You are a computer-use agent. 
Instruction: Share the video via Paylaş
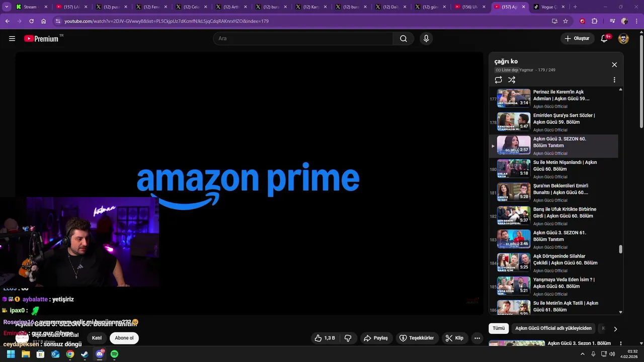(x=376, y=338)
